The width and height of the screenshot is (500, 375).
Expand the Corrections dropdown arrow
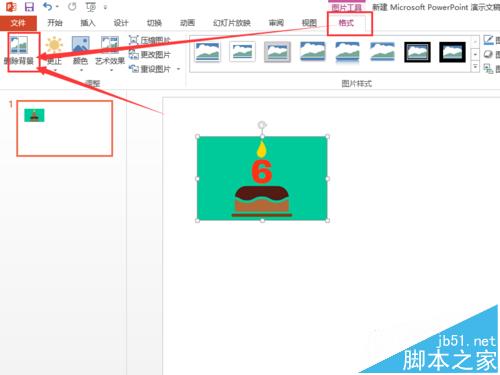tap(55, 70)
